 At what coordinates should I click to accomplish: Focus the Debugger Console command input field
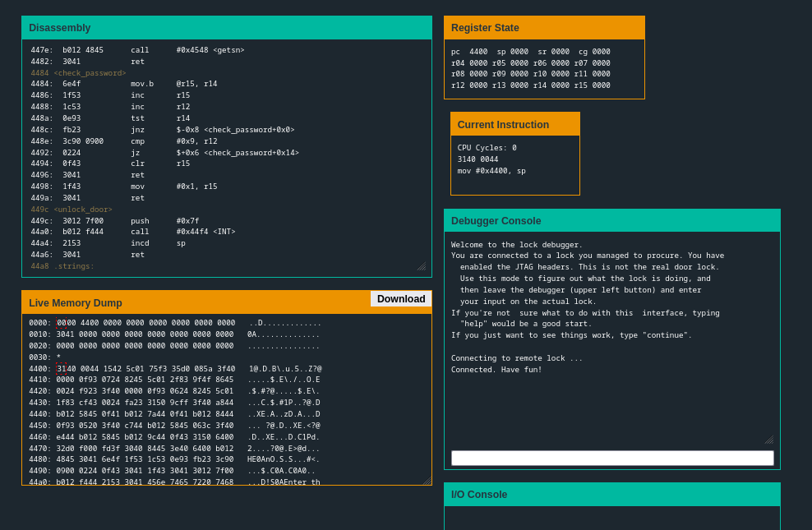pos(612,458)
